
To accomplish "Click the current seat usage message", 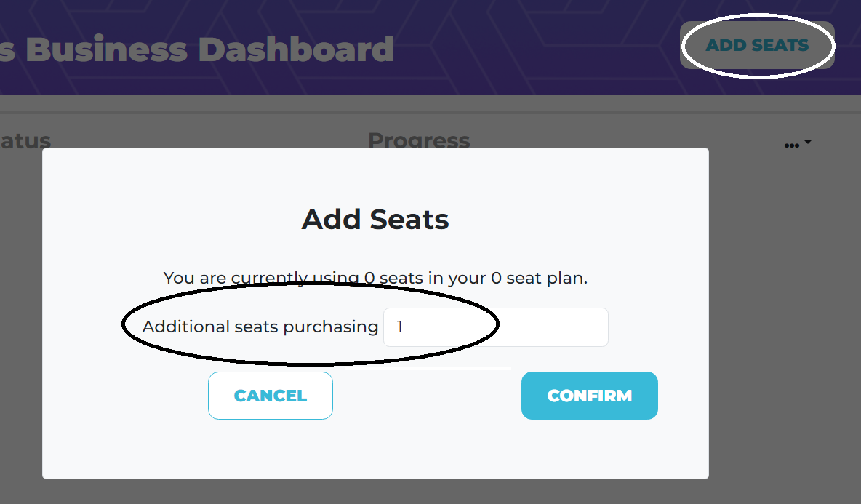I will pyautogui.click(x=375, y=278).
